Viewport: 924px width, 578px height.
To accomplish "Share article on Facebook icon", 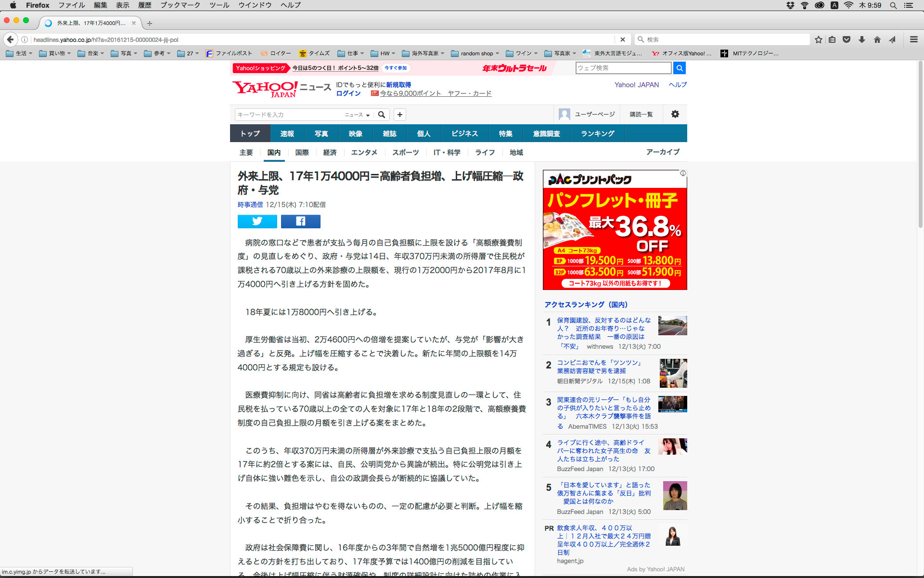I will [300, 221].
